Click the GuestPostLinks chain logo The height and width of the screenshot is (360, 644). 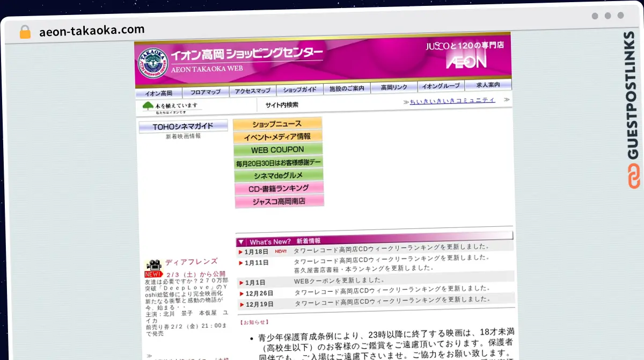(634, 177)
